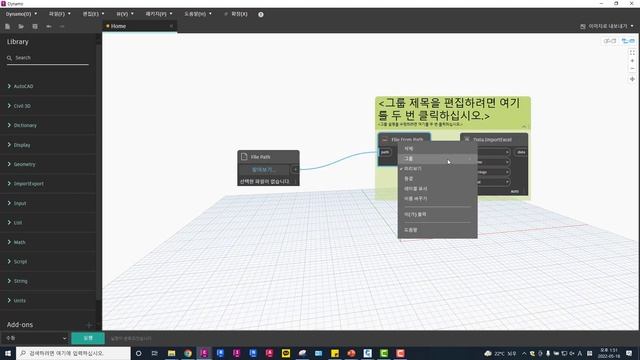Click the plus icon on File Path node
This screenshot has height=360, width=640.
coord(295,169)
